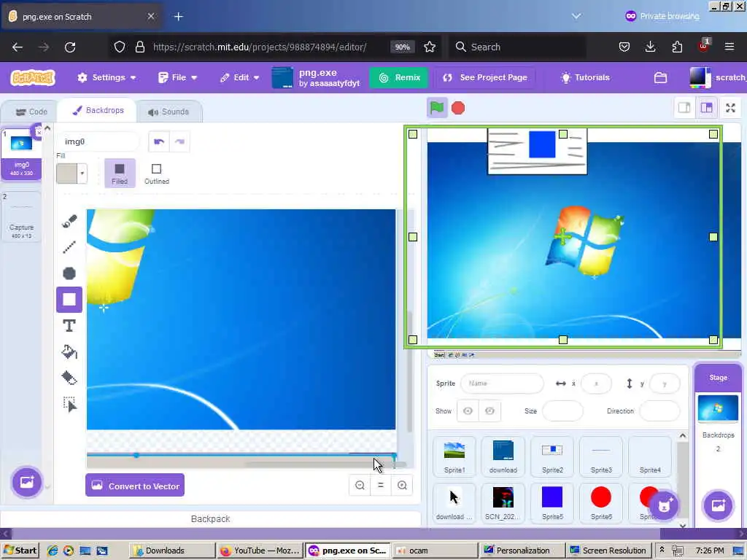The height and width of the screenshot is (560, 747).
Task: Select the Capture backdrop thumbnail
Action: [21, 217]
